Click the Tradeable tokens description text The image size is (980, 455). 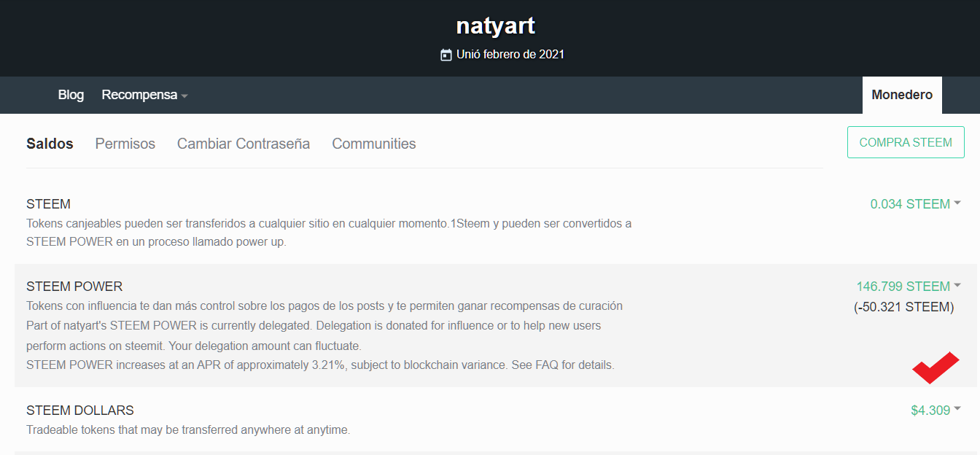coord(188,430)
